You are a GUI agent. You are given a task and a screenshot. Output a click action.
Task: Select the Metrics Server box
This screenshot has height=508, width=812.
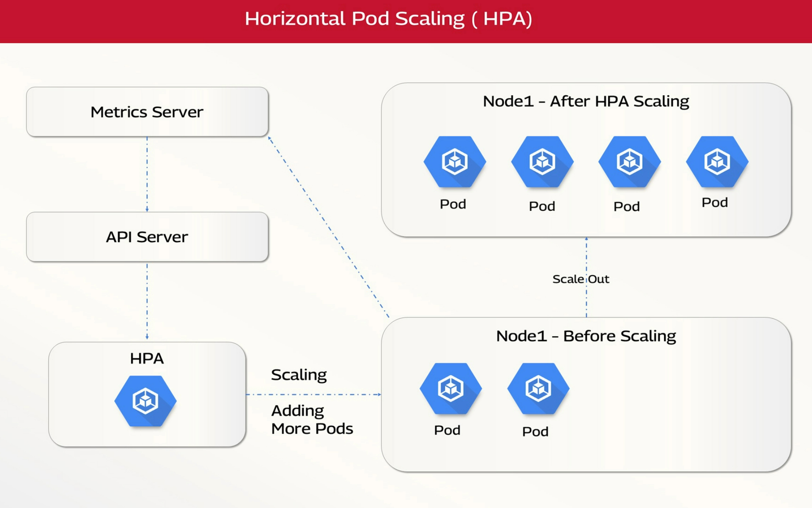point(147,112)
